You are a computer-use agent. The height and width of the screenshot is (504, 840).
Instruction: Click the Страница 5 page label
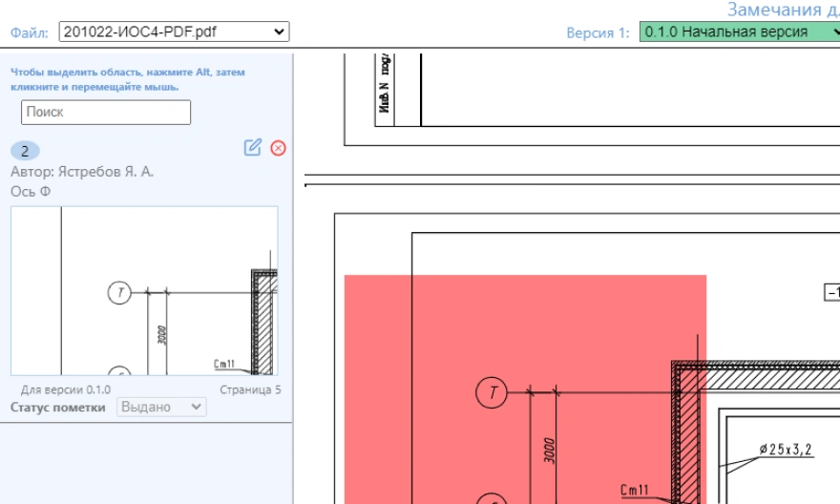tap(250, 389)
